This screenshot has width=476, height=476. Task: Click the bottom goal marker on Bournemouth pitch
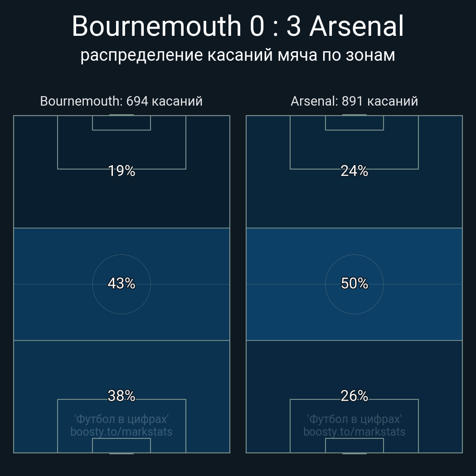click(x=121, y=453)
